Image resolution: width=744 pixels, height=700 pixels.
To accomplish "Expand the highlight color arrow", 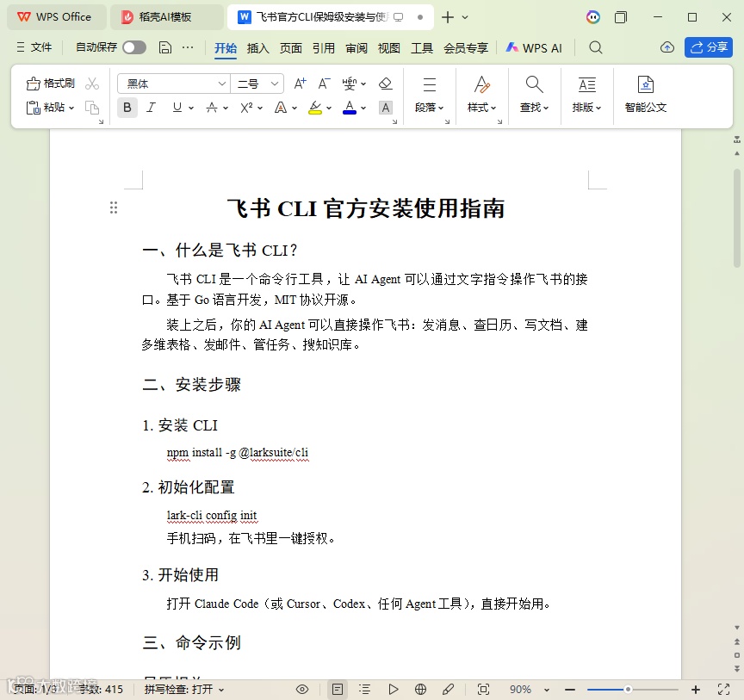I will (x=329, y=108).
